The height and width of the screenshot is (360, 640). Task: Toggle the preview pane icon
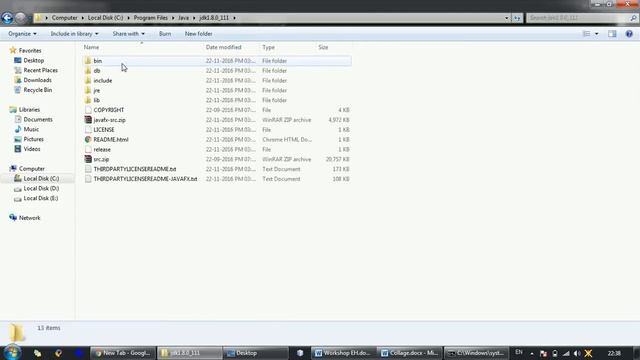[x=612, y=34]
